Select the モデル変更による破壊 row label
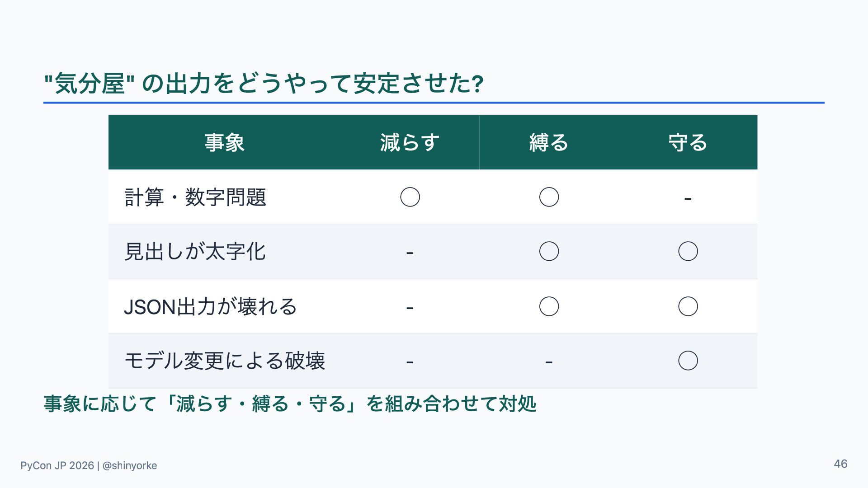868x488 pixels. pos(225,361)
